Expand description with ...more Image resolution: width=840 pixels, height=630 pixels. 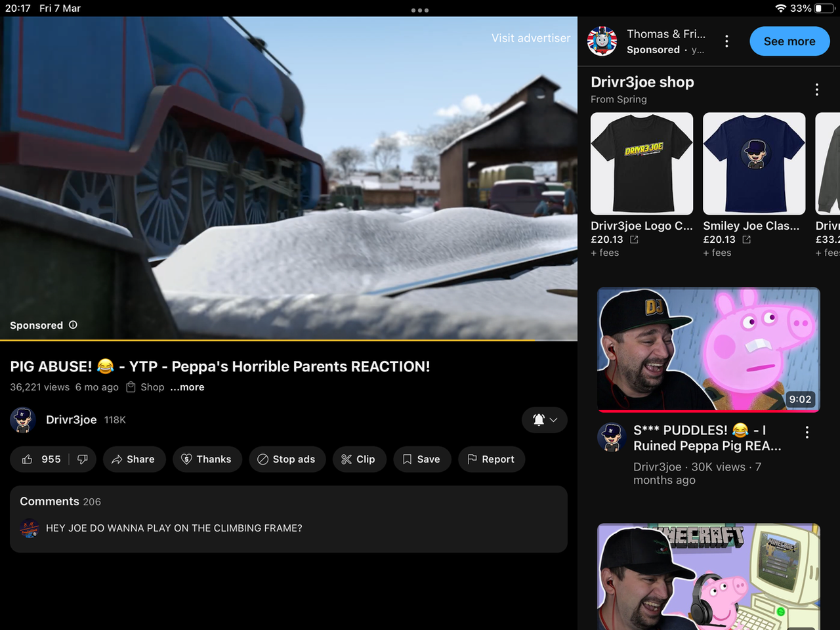(187, 387)
